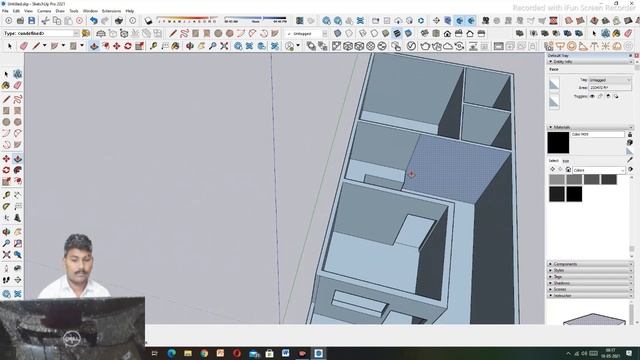This screenshot has height=360, width=640.
Task: Open the File menu
Action: [5, 11]
